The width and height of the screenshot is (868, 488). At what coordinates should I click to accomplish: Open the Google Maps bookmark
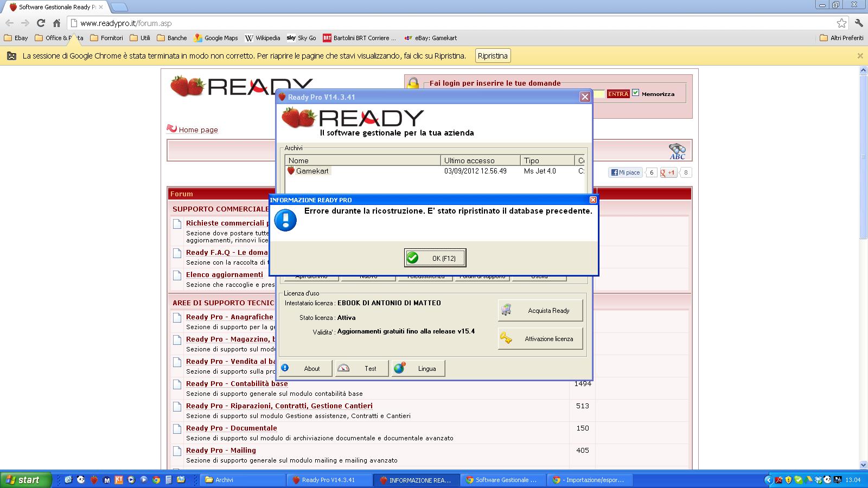click(x=216, y=38)
